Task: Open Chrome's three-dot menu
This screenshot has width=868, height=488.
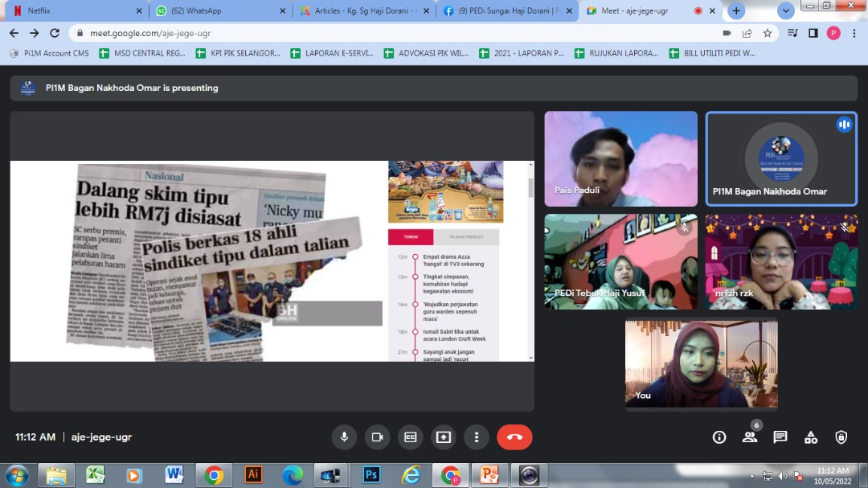Action: pos(854,33)
